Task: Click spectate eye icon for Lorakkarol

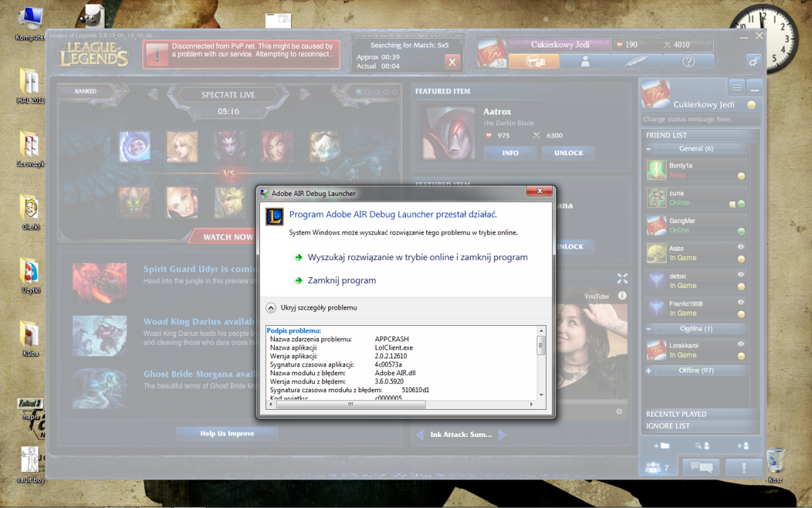Action: [741, 344]
